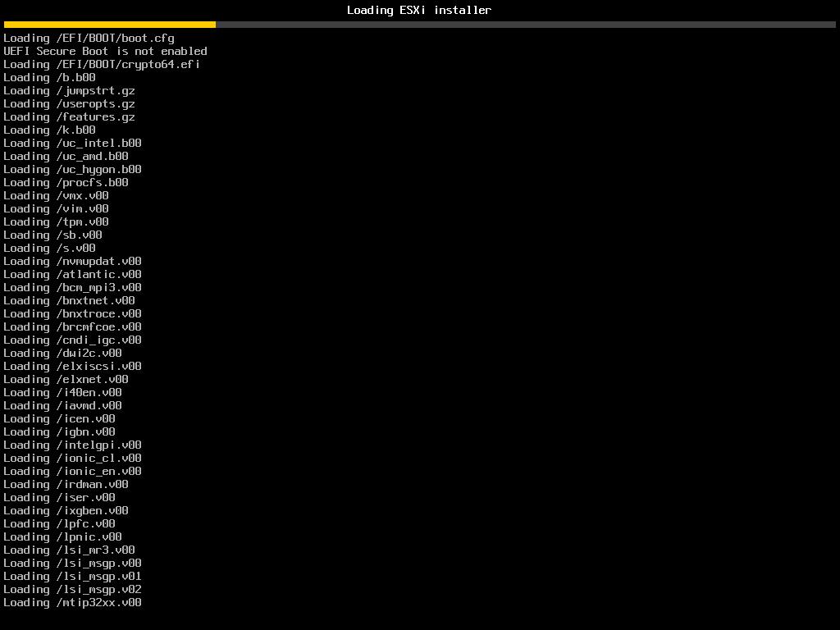Select the "Loading /EFI/BOOT/crypto64.efi" line
The width and height of the screenshot is (840, 630).
(102, 64)
